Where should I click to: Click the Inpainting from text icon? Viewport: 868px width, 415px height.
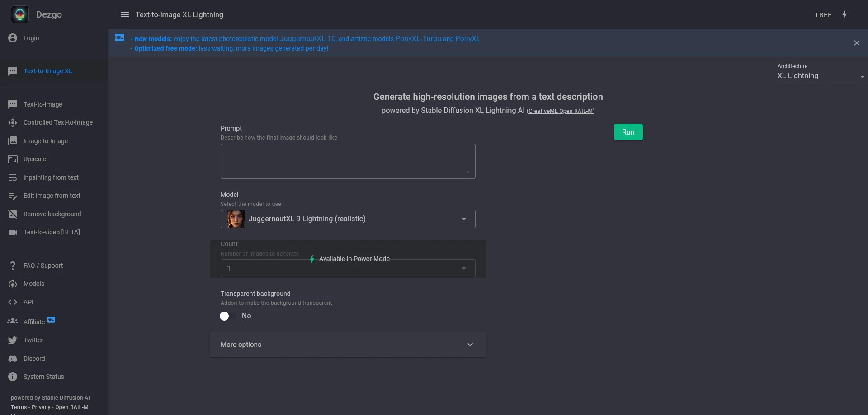(x=13, y=177)
